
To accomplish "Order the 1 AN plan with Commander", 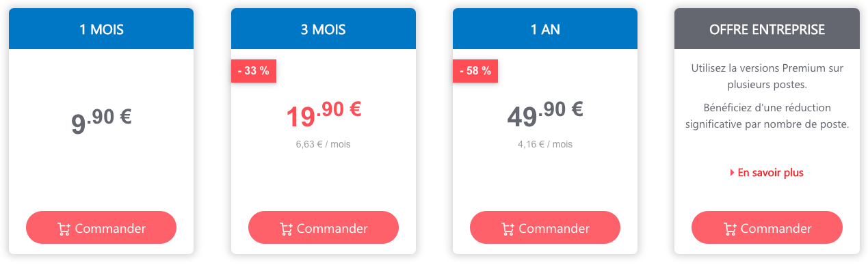I will [x=545, y=228].
